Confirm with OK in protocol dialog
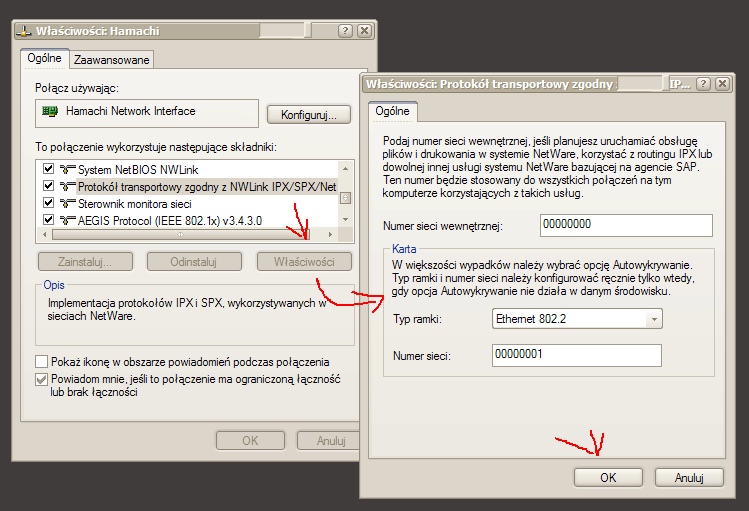Image resolution: width=749 pixels, height=511 pixels. pos(608,478)
